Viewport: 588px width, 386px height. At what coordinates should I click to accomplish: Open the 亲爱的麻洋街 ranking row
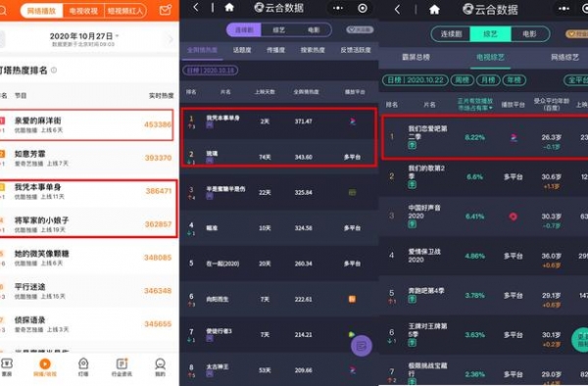[86, 124]
